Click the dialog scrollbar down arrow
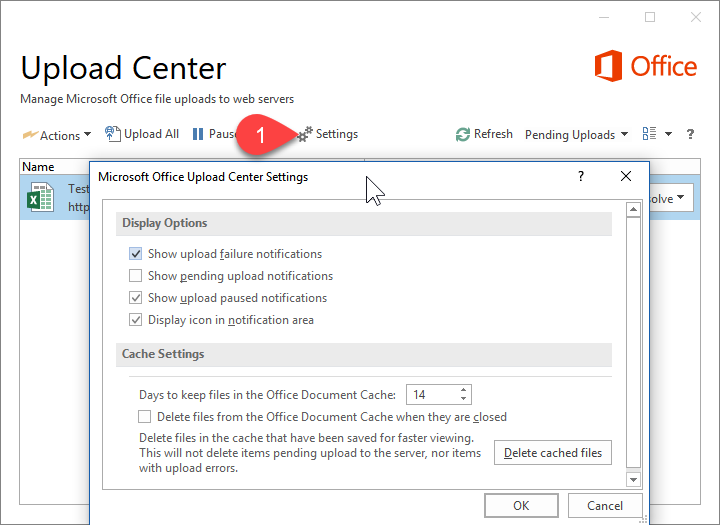Image resolution: width=720 pixels, height=525 pixels. click(633, 480)
